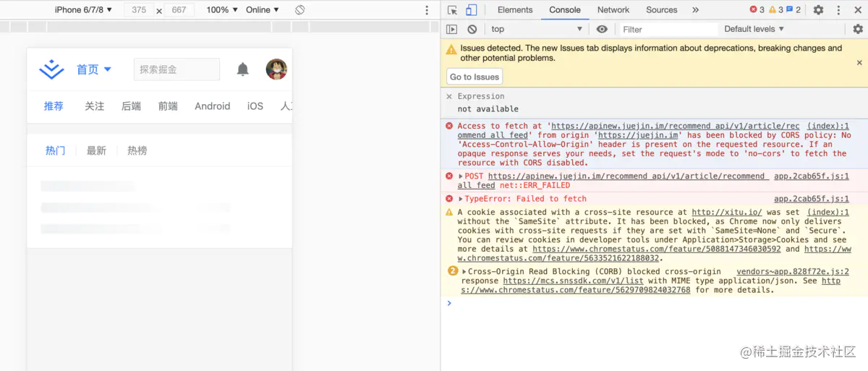Click the grouped count badge 2 on CORB warning
Viewport: 868px width, 371px height.
tap(453, 271)
